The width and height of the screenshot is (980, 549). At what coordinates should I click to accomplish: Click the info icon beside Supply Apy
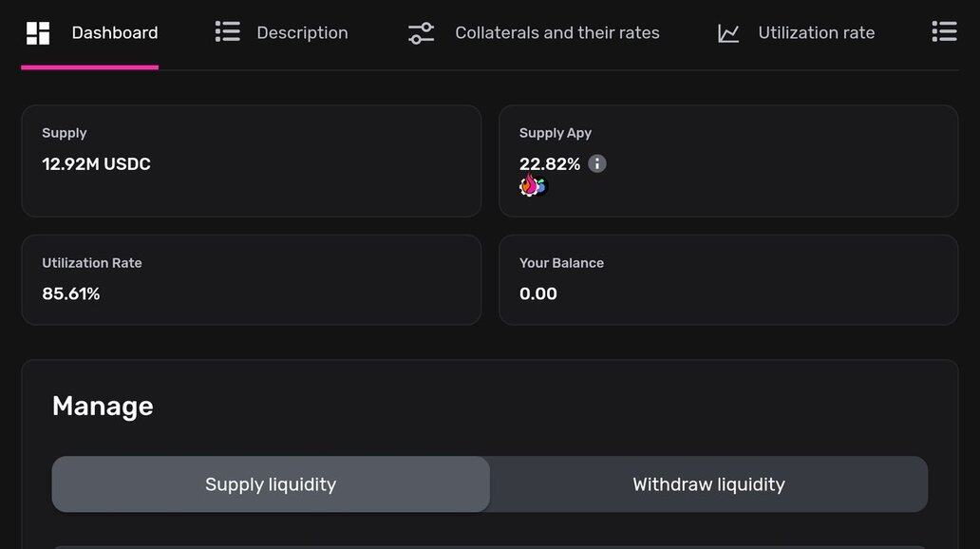tap(596, 163)
